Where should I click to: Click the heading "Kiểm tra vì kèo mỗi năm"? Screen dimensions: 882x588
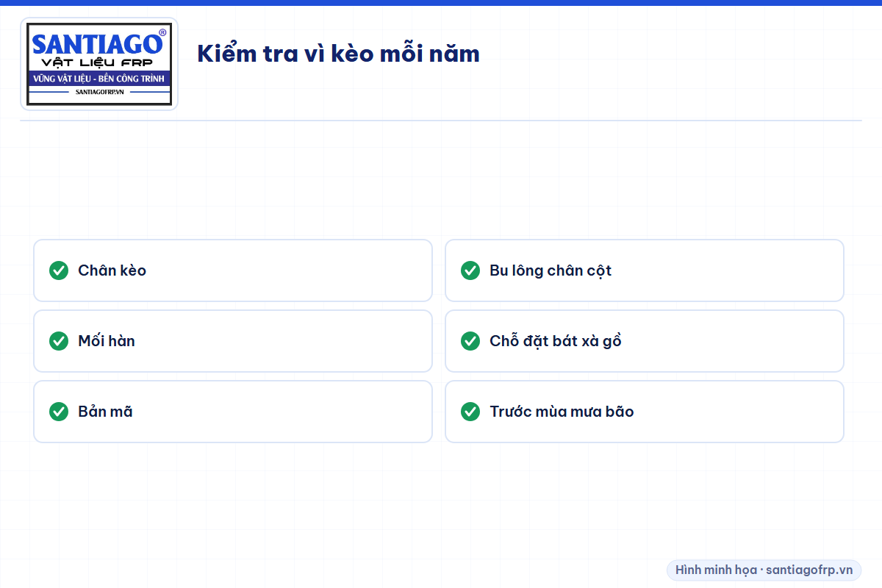[x=338, y=54]
